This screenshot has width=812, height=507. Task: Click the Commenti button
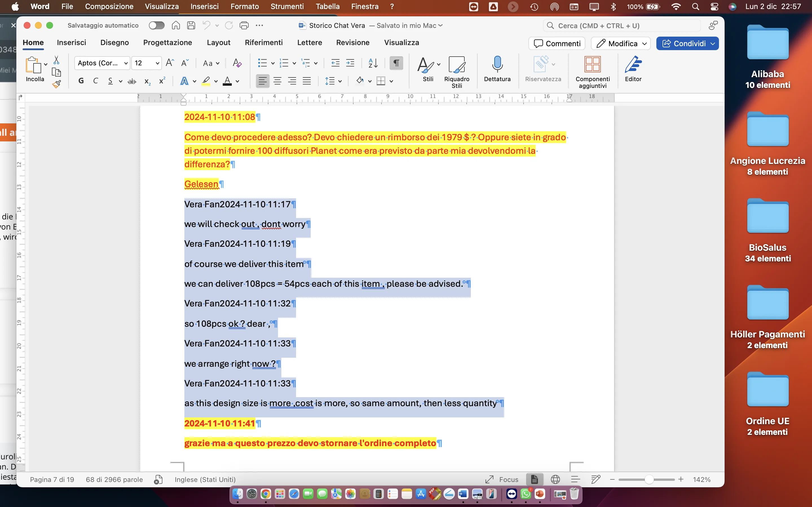(557, 44)
